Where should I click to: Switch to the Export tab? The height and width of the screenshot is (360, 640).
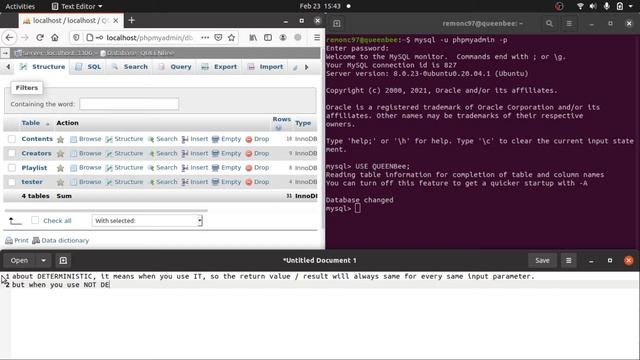220,67
